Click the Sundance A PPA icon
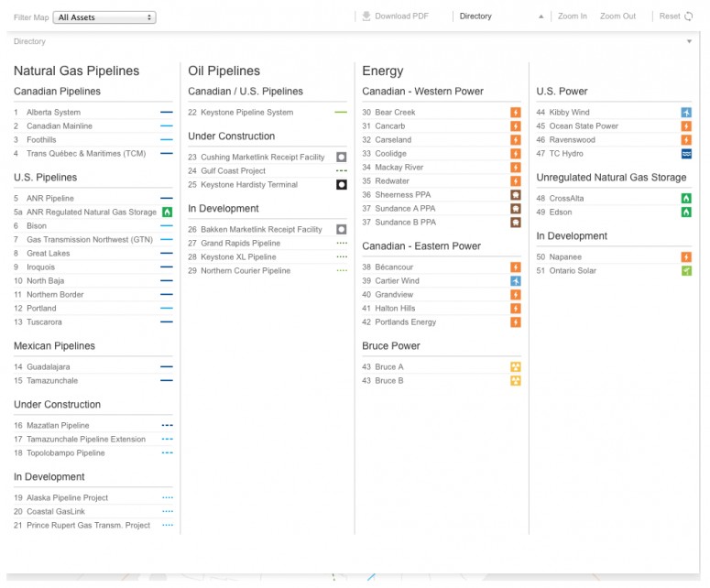 515,208
